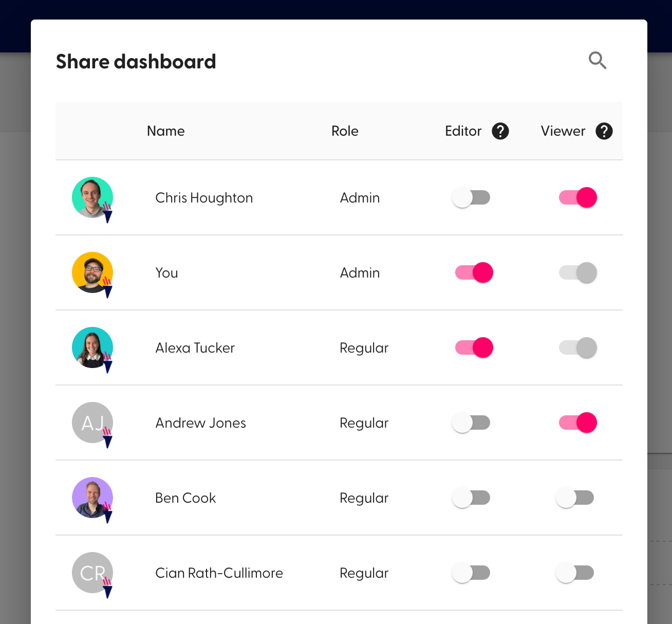Click the Role column header
The width and height of the screenshot is (672, 624).
coord(345,131)
